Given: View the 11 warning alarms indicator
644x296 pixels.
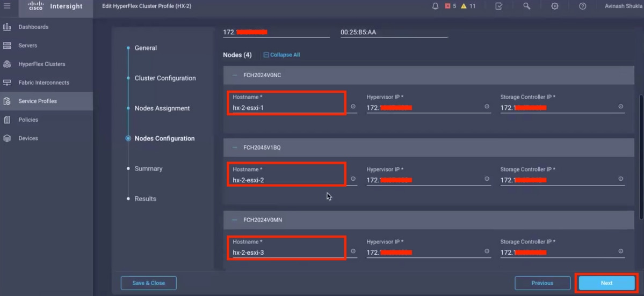Looking at the screenshot, I should pyautogui.click(x=468, y=6).
